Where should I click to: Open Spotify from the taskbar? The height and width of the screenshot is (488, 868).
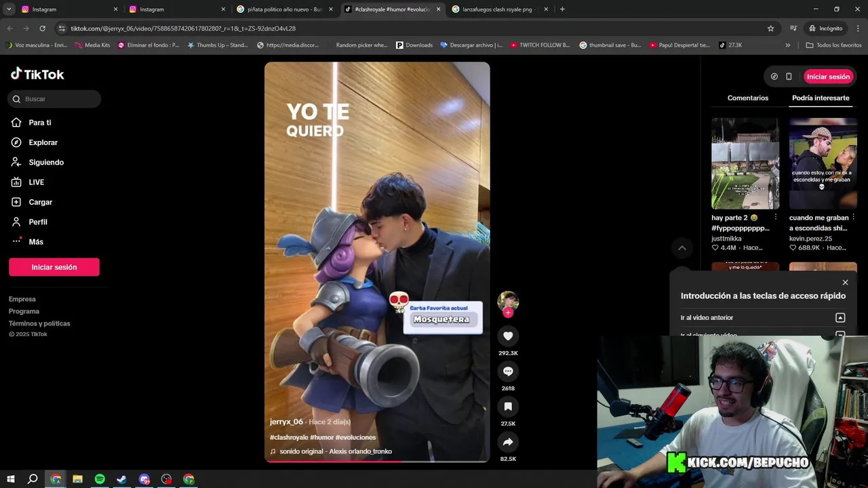point(100,479)
